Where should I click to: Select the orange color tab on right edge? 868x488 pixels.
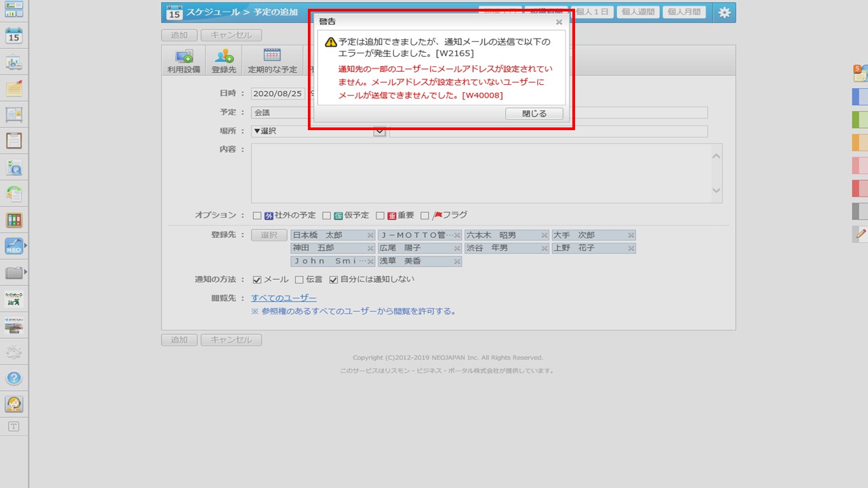pos(860,142)
